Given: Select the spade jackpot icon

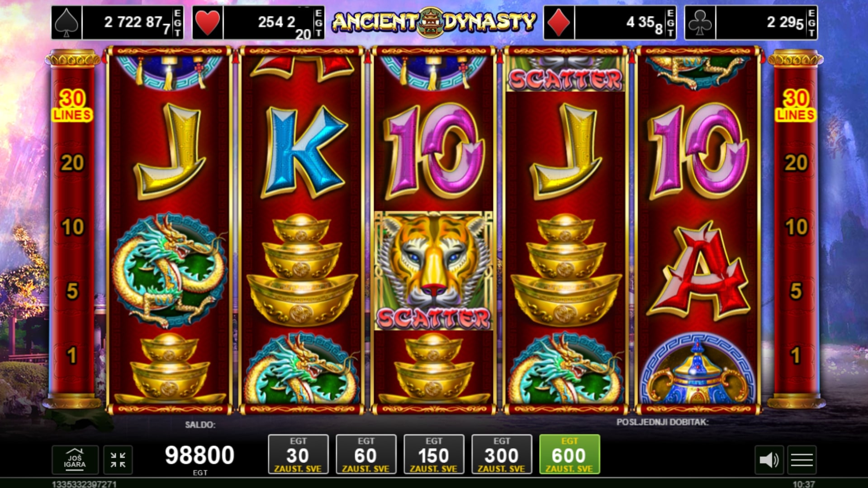Looking at the screenshot, I should [x=66, y=23].
